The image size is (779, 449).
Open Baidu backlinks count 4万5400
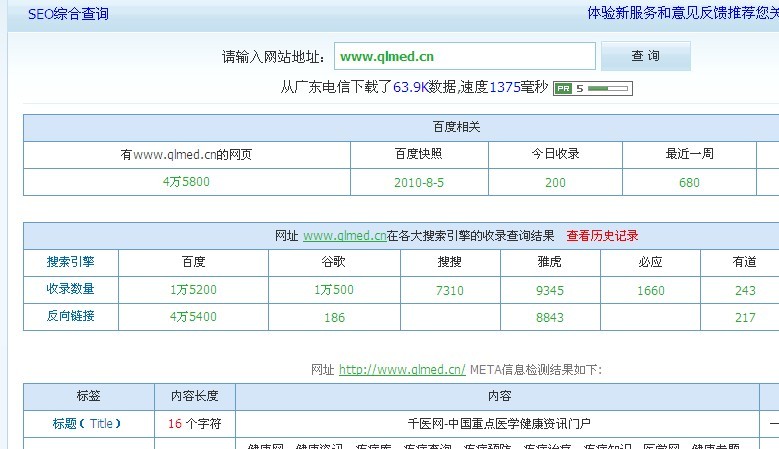click(x=193, y=317)
